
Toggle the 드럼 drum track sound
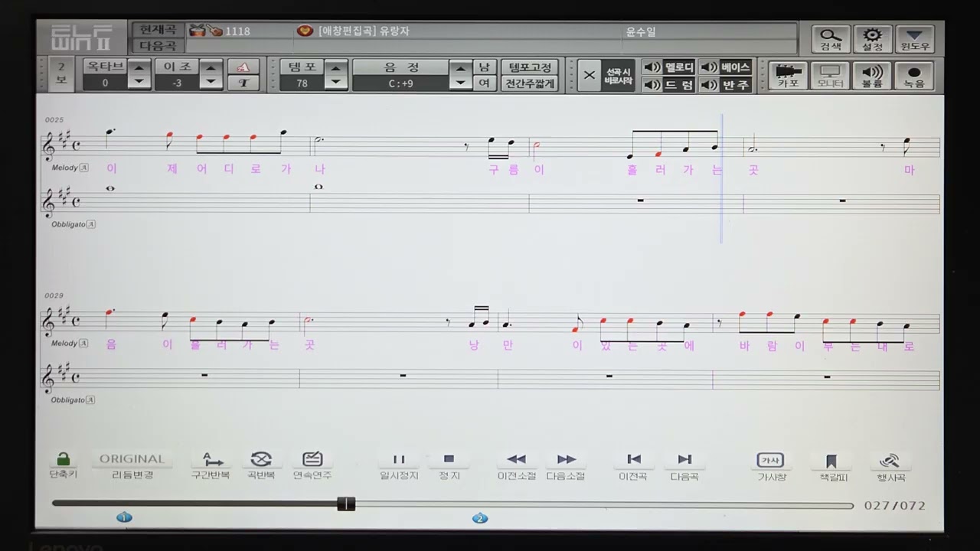tap(669, 85)
